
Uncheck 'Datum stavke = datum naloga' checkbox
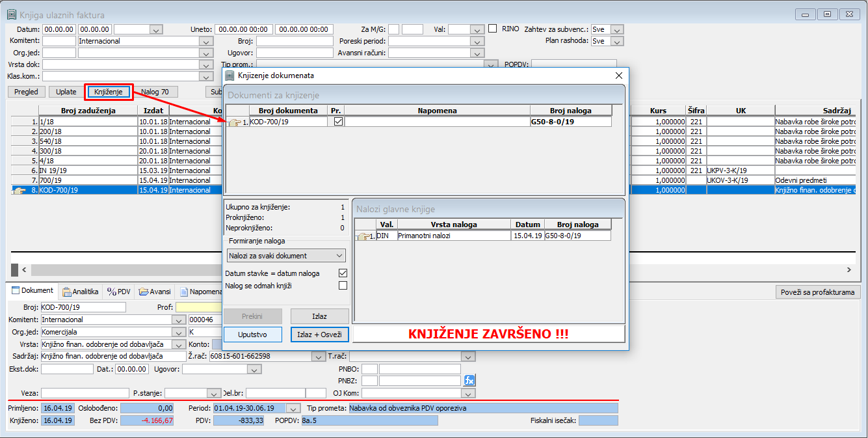tap(343, 273)
